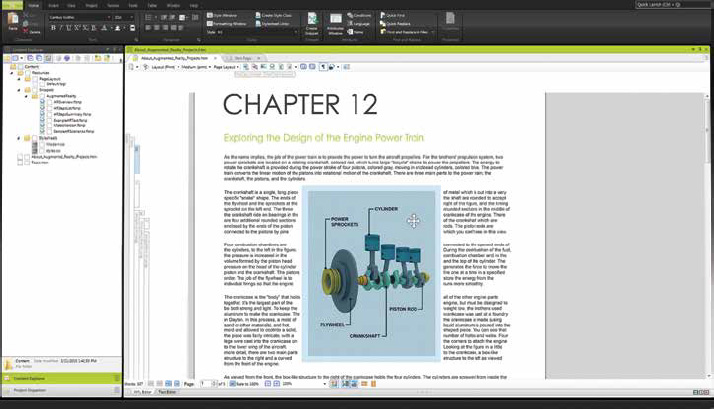Viewport: 714px width, 409px height.
Task: Open the Layout (Print) dropdown
Action: [x=164, y=67]
